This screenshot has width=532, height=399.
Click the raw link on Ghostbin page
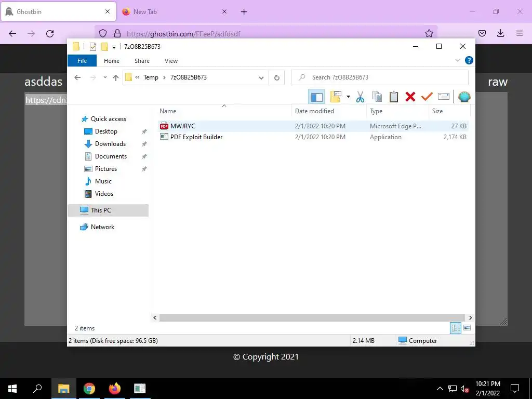tap(497, 82)
